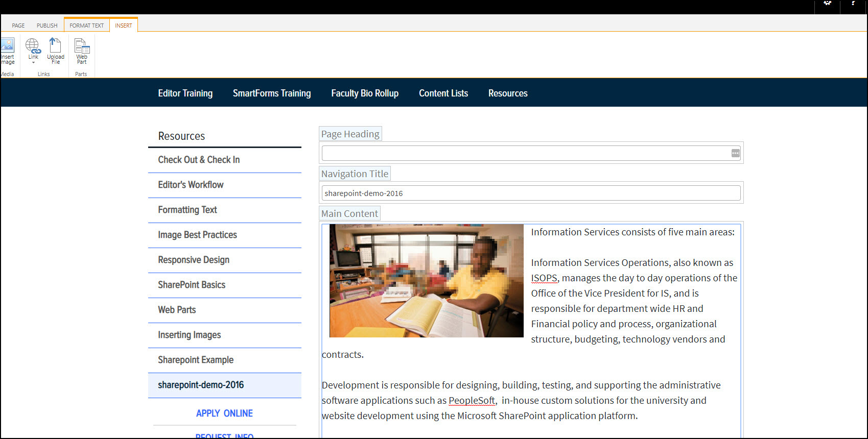The image size is (868, 439).
Task: Open the PUBLISH ribbon tab
Action: pyautogui.click(x=47, y=26)
